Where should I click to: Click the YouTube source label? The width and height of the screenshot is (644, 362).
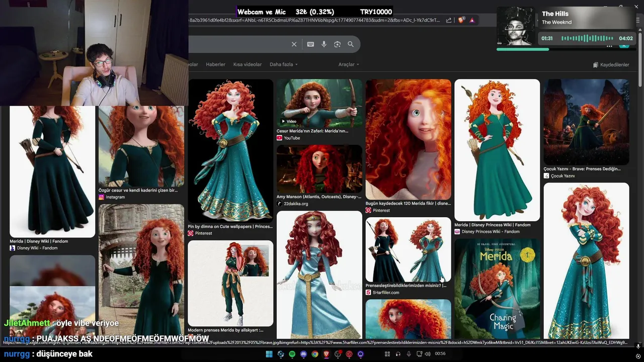pyautogui.click(x=292, y=138)
